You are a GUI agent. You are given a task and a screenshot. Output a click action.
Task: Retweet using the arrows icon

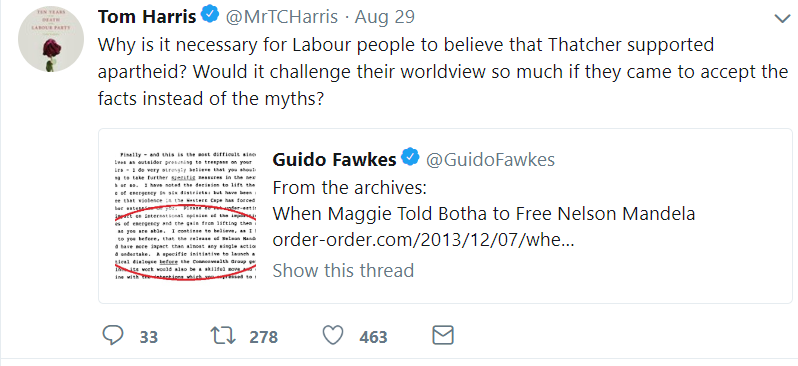coord(223,335)
